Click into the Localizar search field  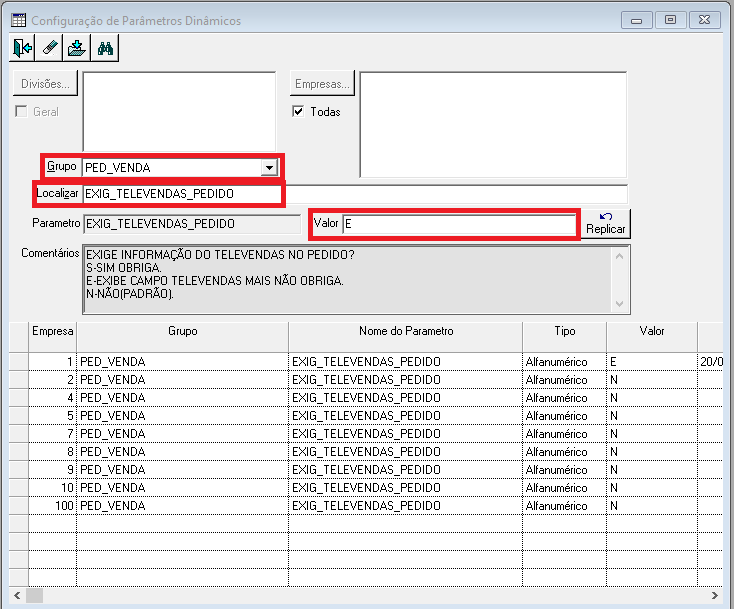[x=355, y=193]
